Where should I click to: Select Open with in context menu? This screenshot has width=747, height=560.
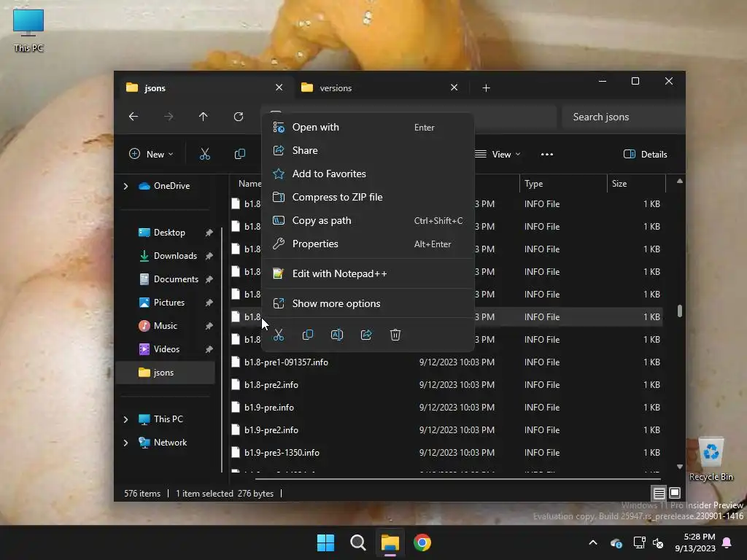(368, 127)
